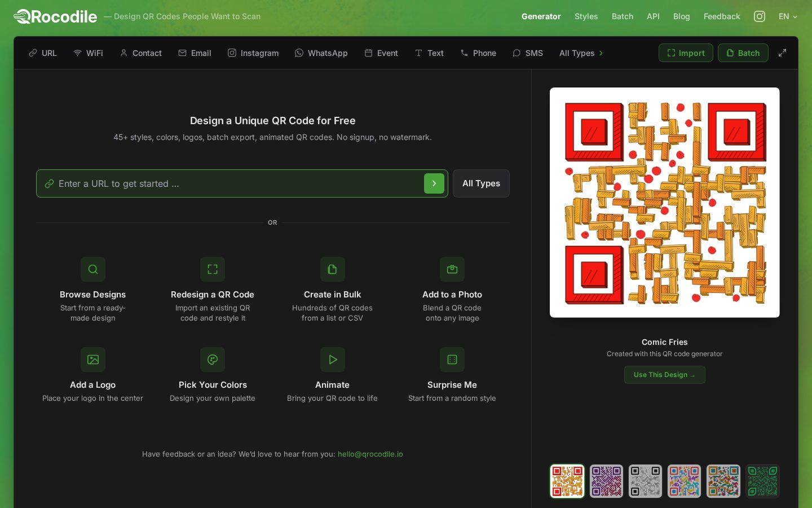Click the Animate play icon
The image size is (812, 508).
point(333,360)
